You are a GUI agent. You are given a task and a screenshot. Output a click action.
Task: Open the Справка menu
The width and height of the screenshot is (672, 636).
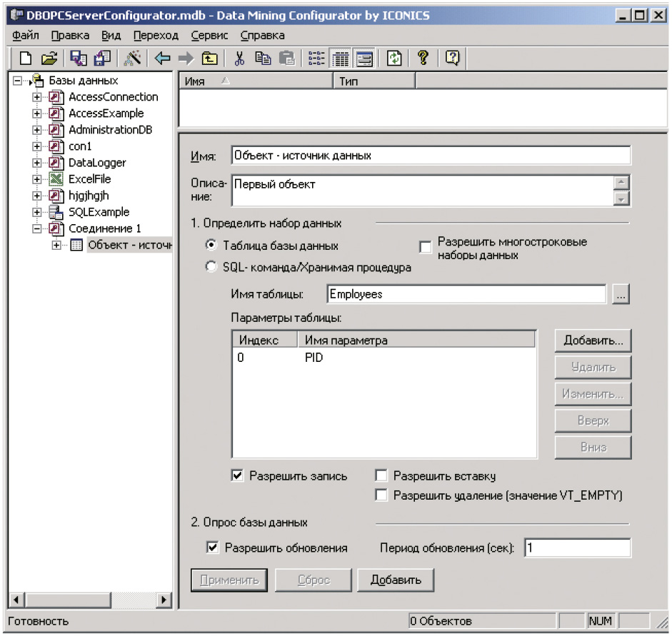(x=262, y=36)
